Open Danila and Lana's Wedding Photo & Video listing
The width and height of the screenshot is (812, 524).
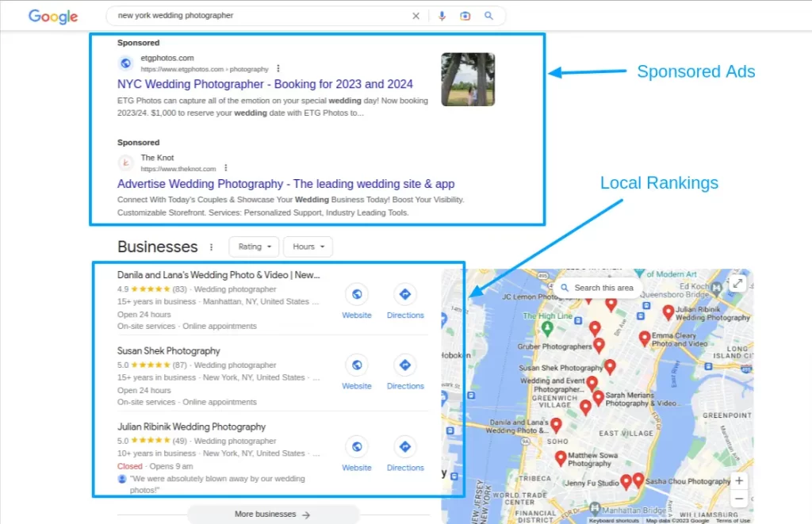coord(219,275)
